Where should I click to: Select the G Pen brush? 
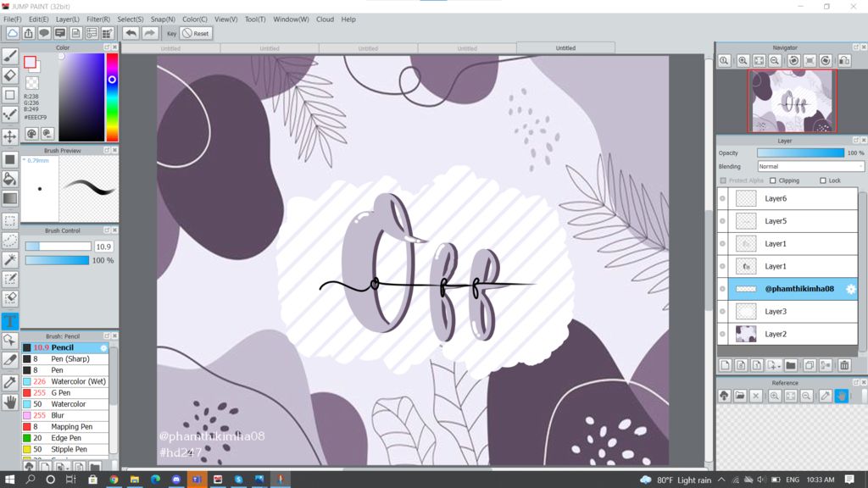pyautogui.click(x=65, y=393)
